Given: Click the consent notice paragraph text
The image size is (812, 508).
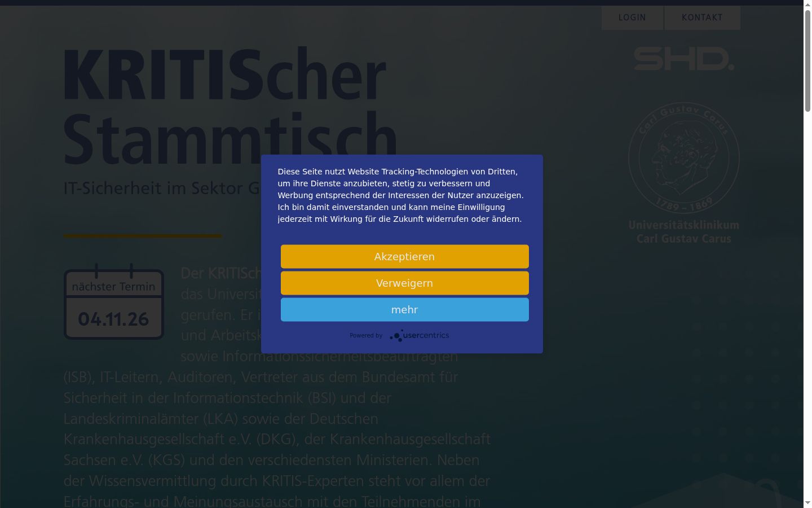Looking at the screenshot, I should point(400,195).
